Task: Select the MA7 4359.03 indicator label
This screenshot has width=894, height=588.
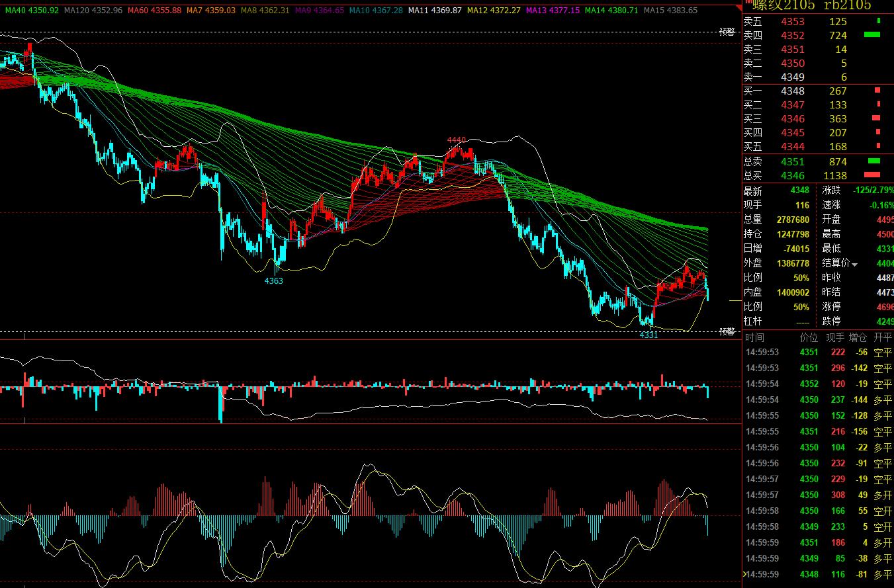Action: pyautogui.click(x=211, y=11)
